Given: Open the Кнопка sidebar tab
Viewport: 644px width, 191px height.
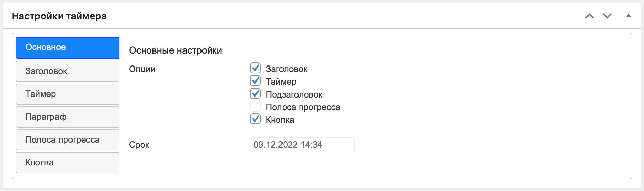Looking at the screenshot, I should pos(67,162).
